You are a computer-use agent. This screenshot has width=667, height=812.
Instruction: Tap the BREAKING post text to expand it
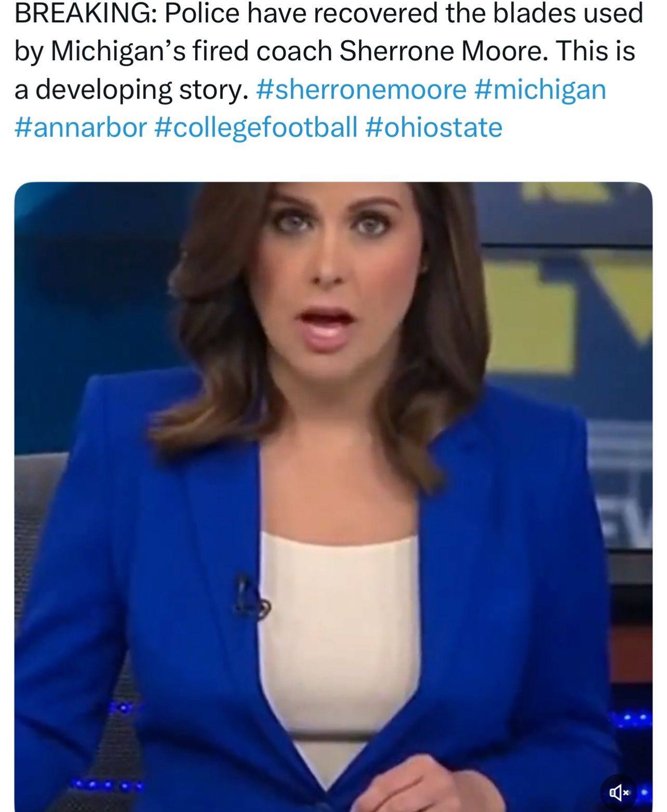click(329, 51)
